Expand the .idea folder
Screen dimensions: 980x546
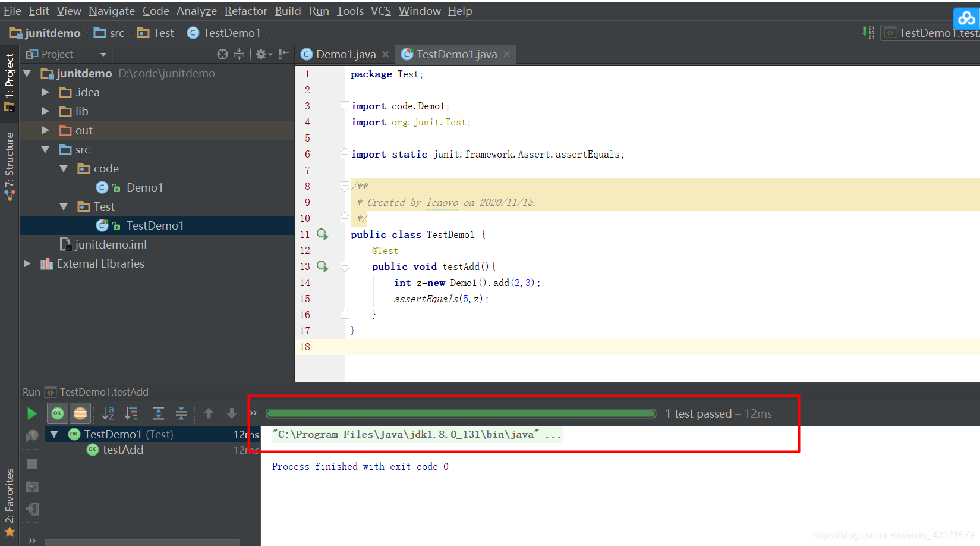coord(45,92)
